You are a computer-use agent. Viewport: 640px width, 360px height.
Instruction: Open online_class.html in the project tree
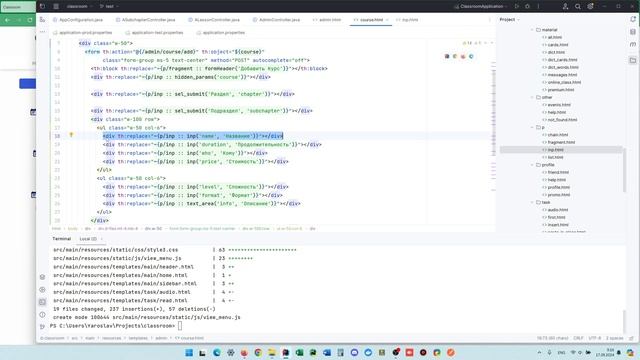[x=562, y=82]
